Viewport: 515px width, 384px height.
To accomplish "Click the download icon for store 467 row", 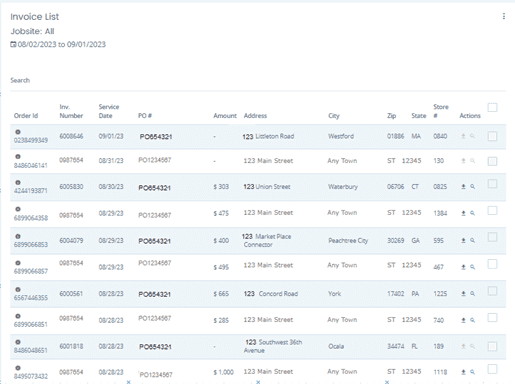I will coord(463,267).
